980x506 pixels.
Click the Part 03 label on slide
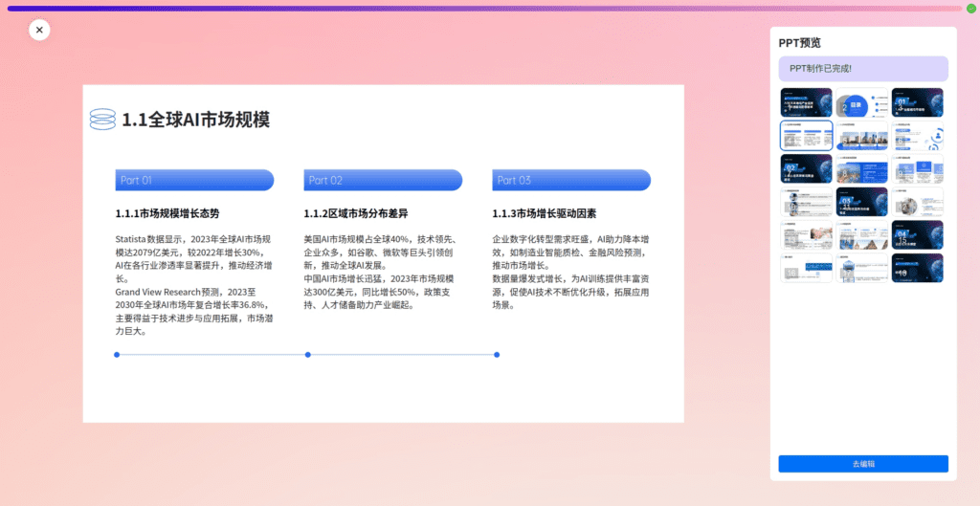[571, 180]
